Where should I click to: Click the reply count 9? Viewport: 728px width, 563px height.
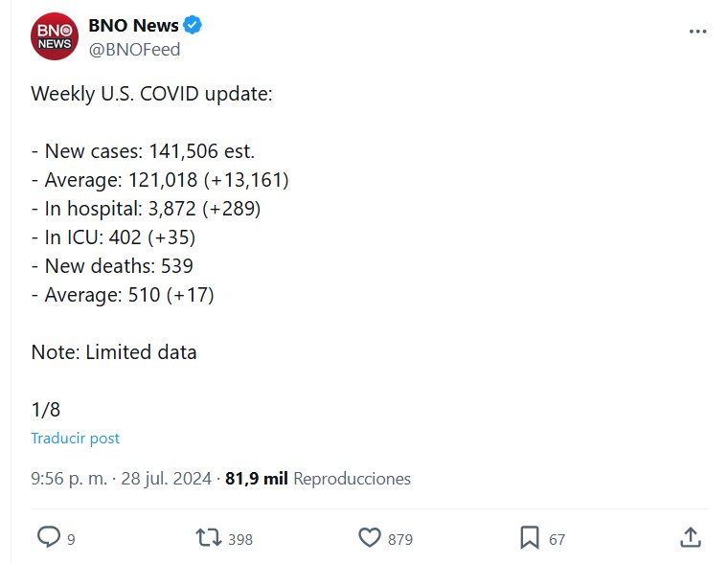[x=71, y=540]
